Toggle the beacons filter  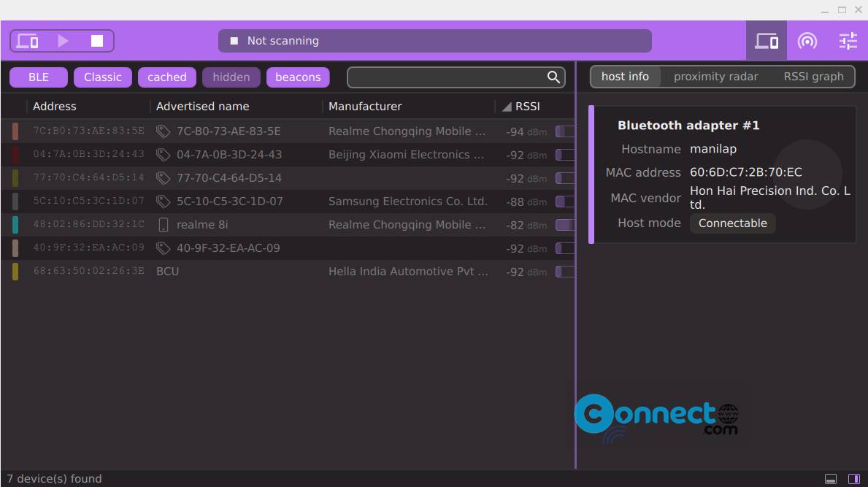coord(298,77)
